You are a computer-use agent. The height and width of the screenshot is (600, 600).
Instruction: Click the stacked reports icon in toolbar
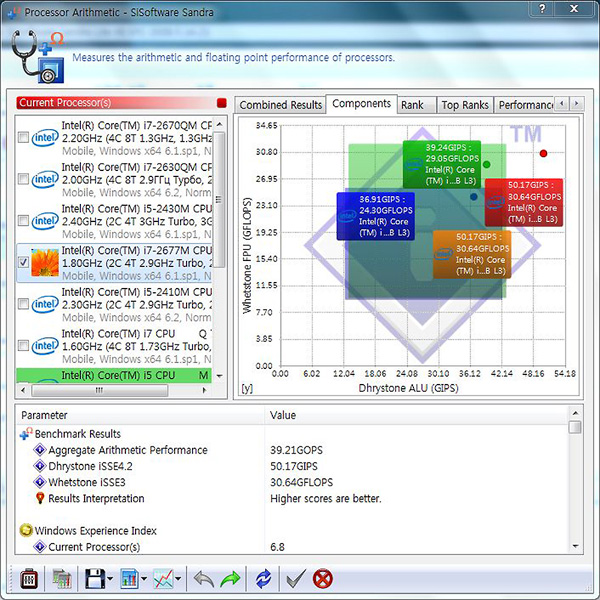pos(61,578)
